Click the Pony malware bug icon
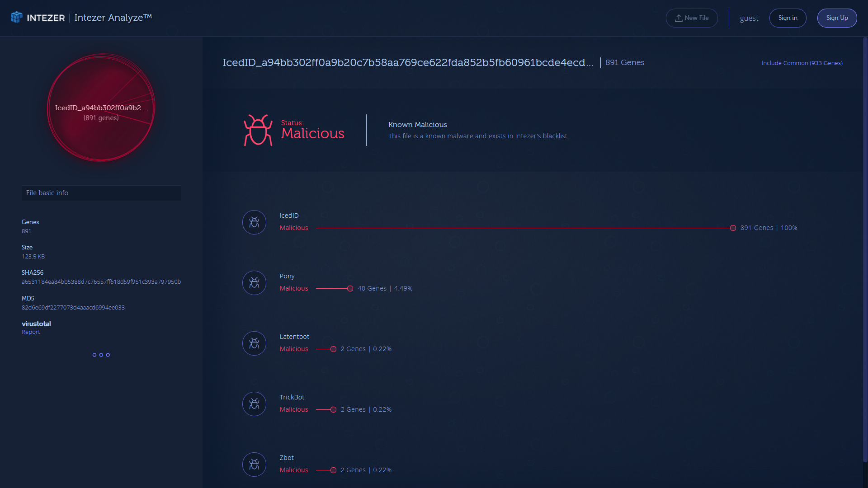Image resolution: width=868 pixels, height=488 pixels. coord(254,283)
